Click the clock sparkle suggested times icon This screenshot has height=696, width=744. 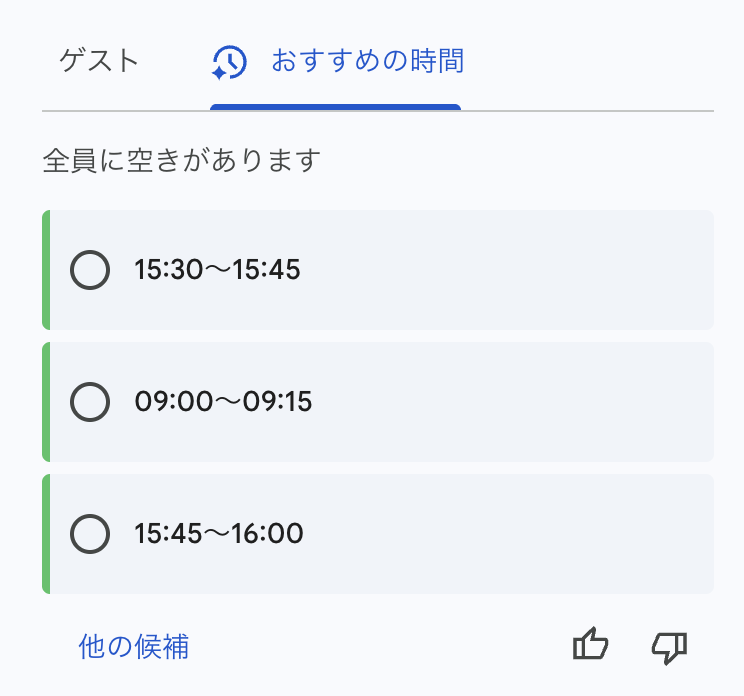coord(229,62)
